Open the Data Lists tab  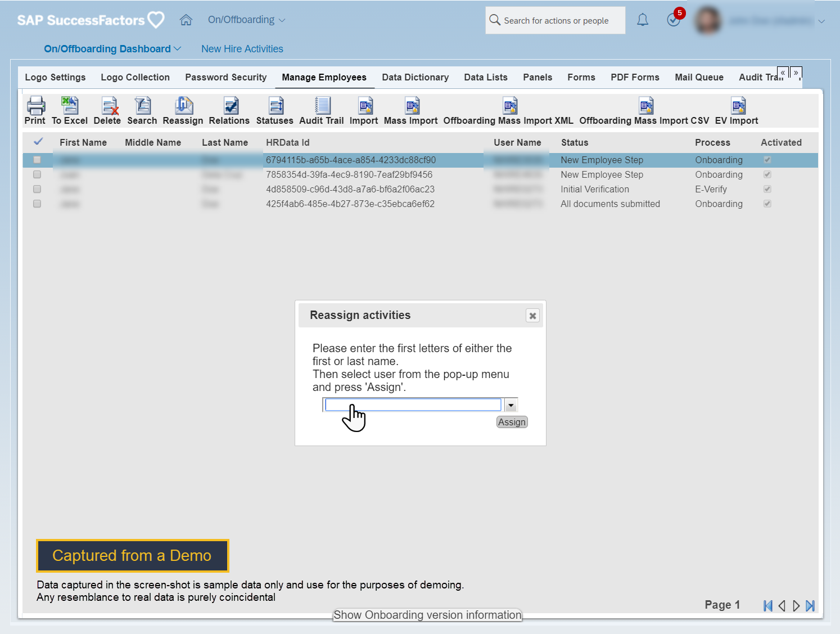point(486,77)
